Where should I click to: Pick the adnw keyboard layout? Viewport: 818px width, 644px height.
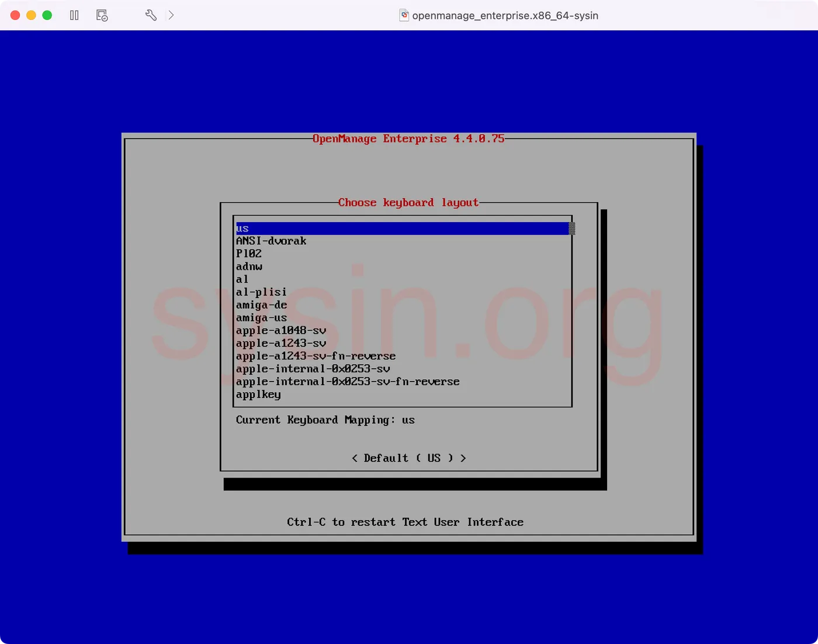click(x=402, y=267)
